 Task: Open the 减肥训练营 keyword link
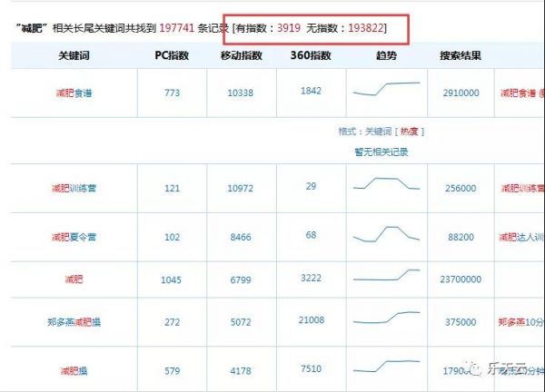pyautogui.click(x=73, y=189)
